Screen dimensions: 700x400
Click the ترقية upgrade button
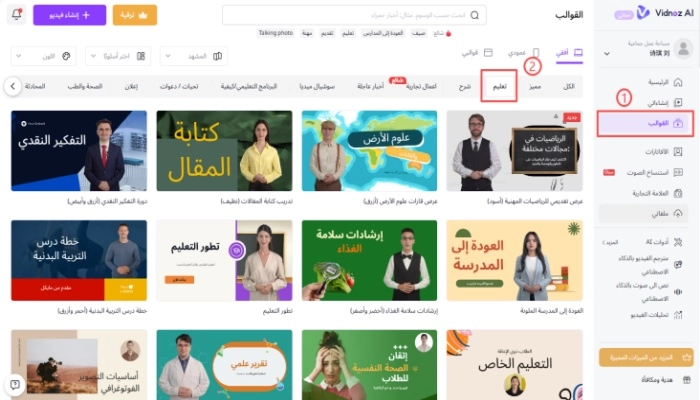coord(134,15)
